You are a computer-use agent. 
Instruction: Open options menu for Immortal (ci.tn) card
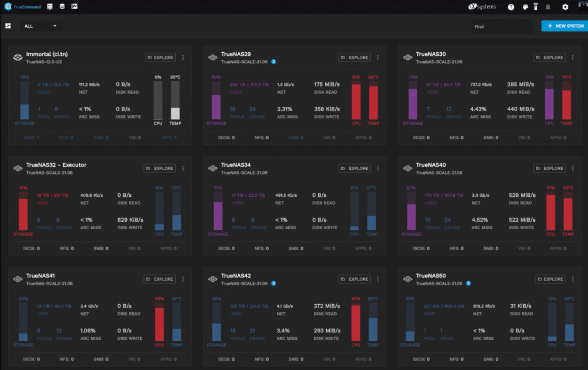coord(183,58)
